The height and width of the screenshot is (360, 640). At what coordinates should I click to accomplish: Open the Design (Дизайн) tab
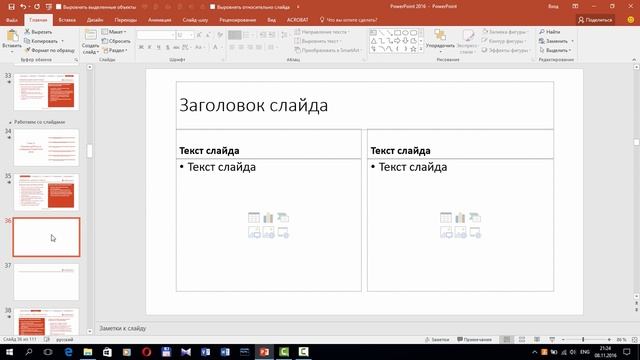(x=95, y=20)
